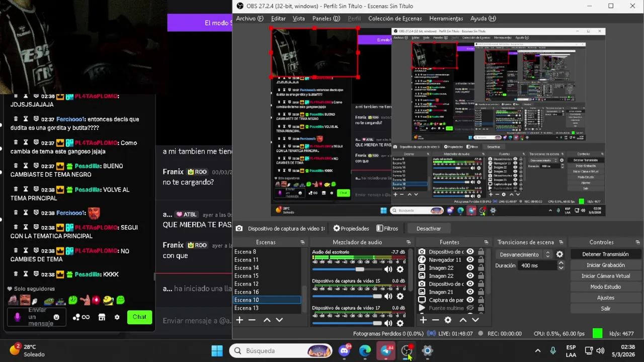Remove the selected source in Fuentes
The height and width of the screenshot is (362, 644).
[x=436, y=320]
